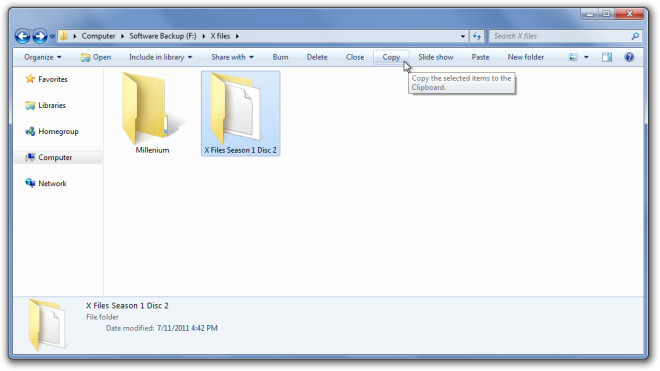Select Computer in the address bar path
This screenshot has height=371, width=660.
tap(98, 36)
